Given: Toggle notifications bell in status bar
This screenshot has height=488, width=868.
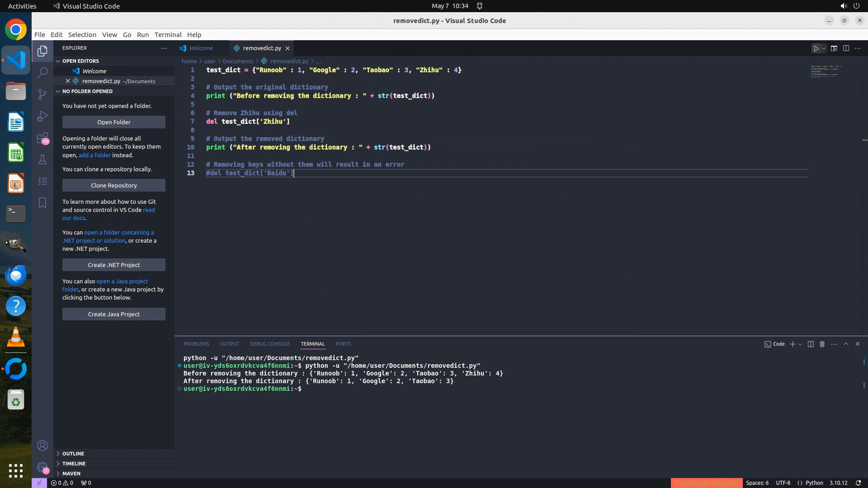Looking at the screenshot, I should [x=858, y=483].
